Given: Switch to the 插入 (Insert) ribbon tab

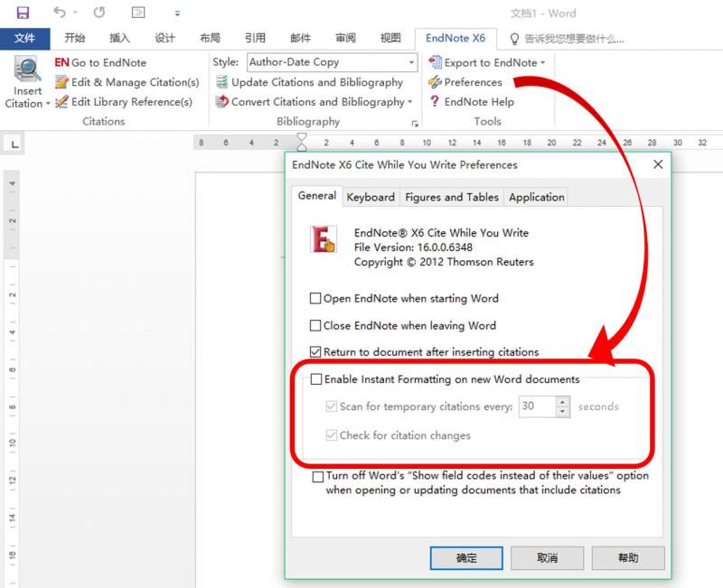Looking at the screenshot, I should click(119, 38).
